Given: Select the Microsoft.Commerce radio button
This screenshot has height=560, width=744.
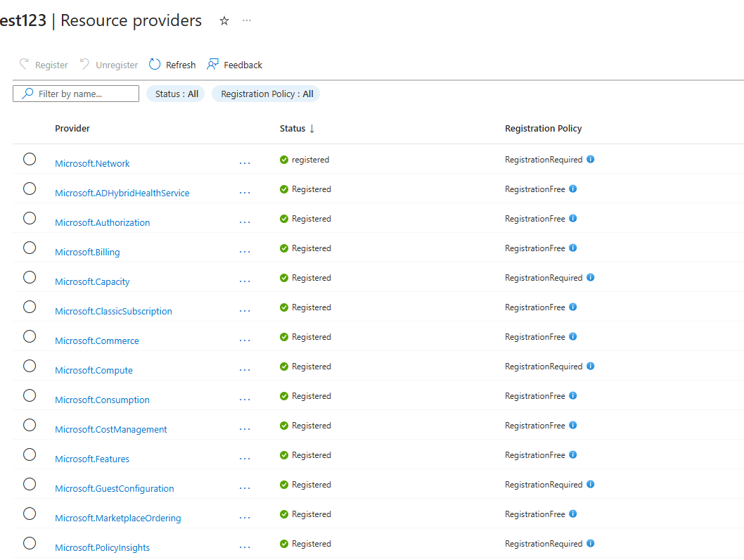Looking at the screenshot, I should [30, 336].
